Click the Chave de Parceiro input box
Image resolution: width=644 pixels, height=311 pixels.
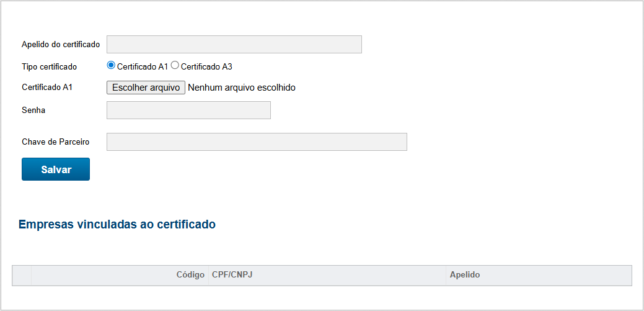(257, 142)
